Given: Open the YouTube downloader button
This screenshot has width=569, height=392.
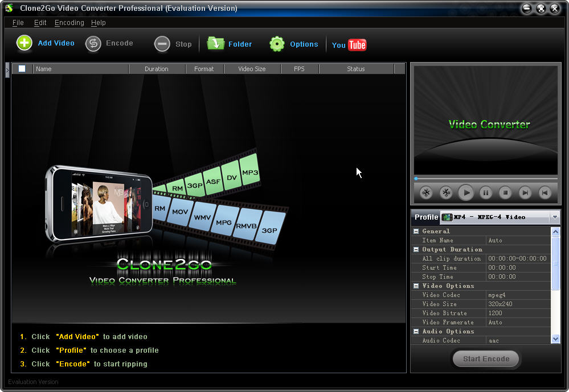Looking at the screenshot, I should pos(349,45).
